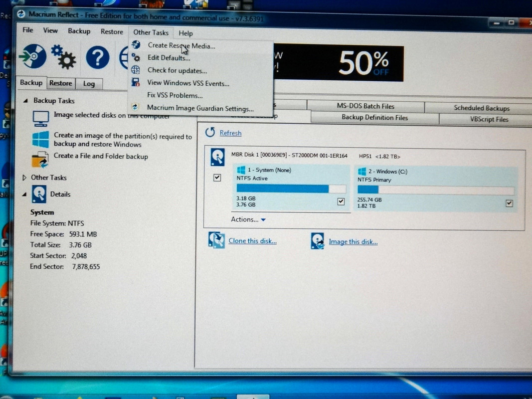Click the End Sector 7,878,655 value
Screen dimensions: 532x399
pos(86,266)
